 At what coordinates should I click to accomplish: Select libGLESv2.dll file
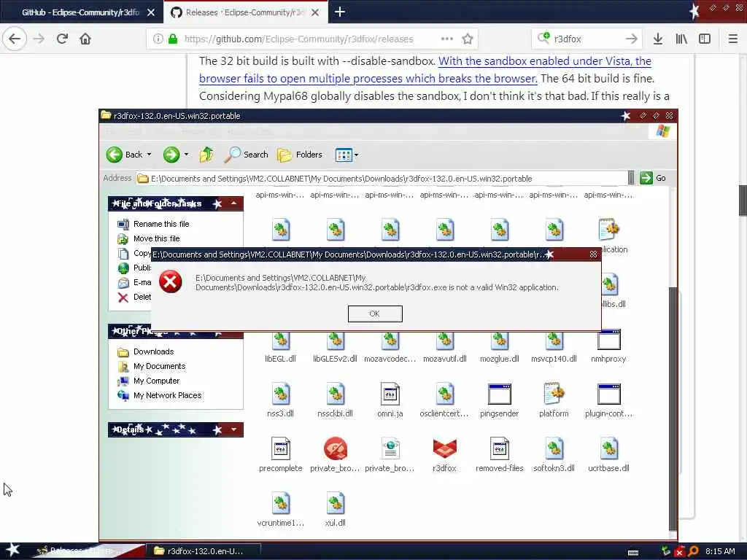(x=335, y=348)
